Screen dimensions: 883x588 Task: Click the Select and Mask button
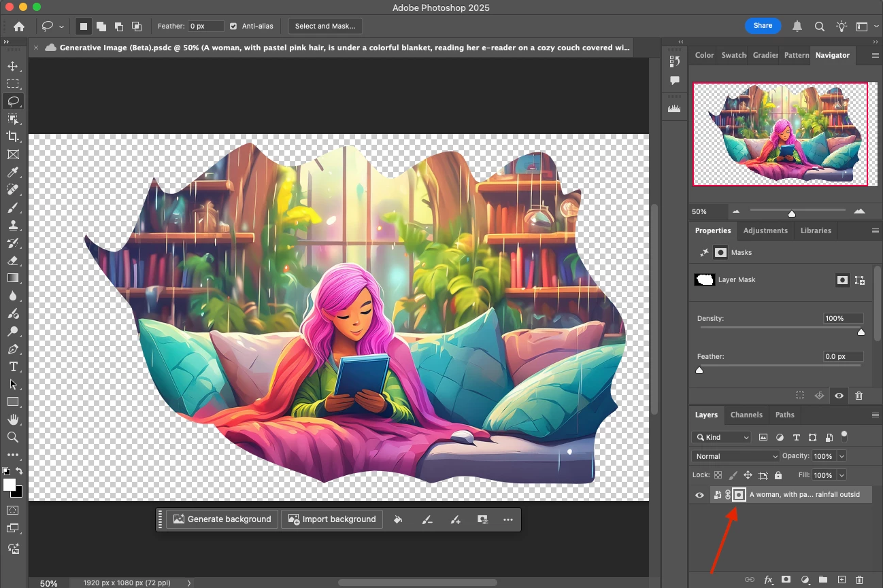[x=325, y=27]
